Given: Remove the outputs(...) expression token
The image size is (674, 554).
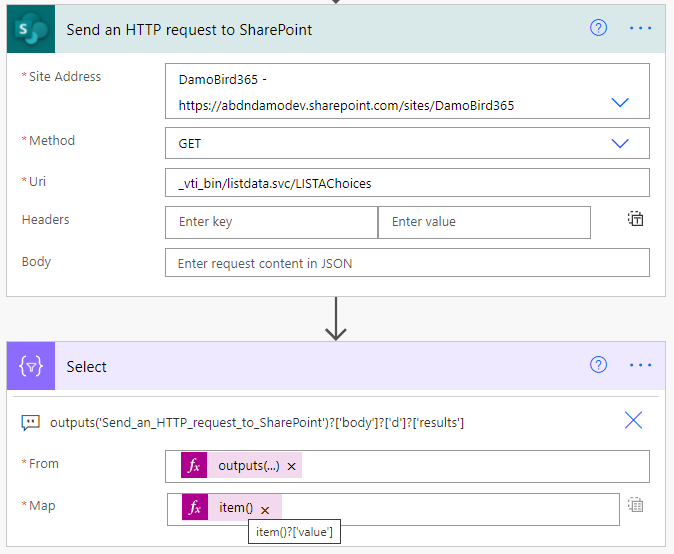Looking at the screenshot, I should point(291,466).
